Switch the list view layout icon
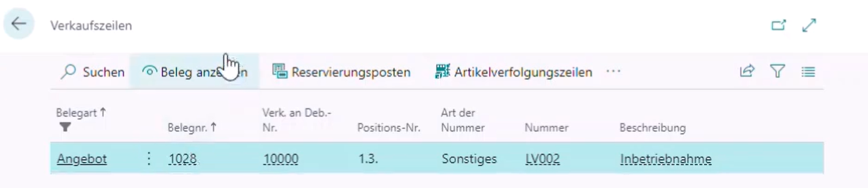Screen dimensions: 868x188 (x=808, y=71)
